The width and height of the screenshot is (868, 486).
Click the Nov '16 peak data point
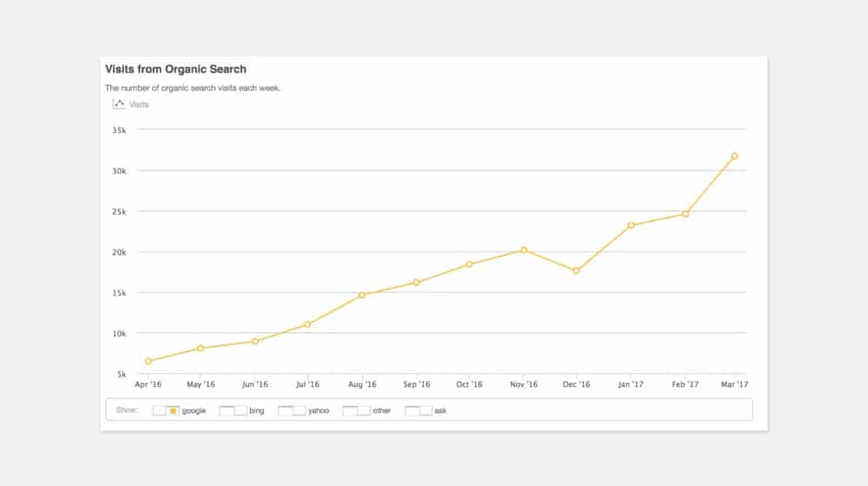click(x=523, y=250)
